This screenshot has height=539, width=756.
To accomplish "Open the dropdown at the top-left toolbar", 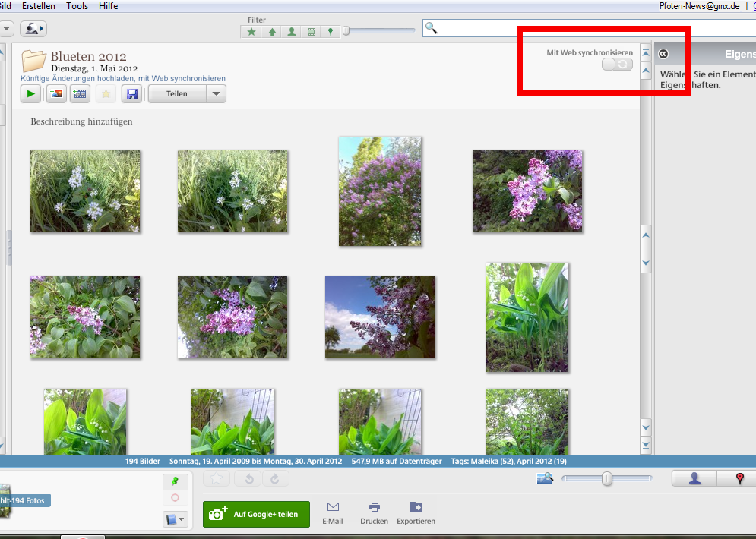I will [x=6, y=29].
